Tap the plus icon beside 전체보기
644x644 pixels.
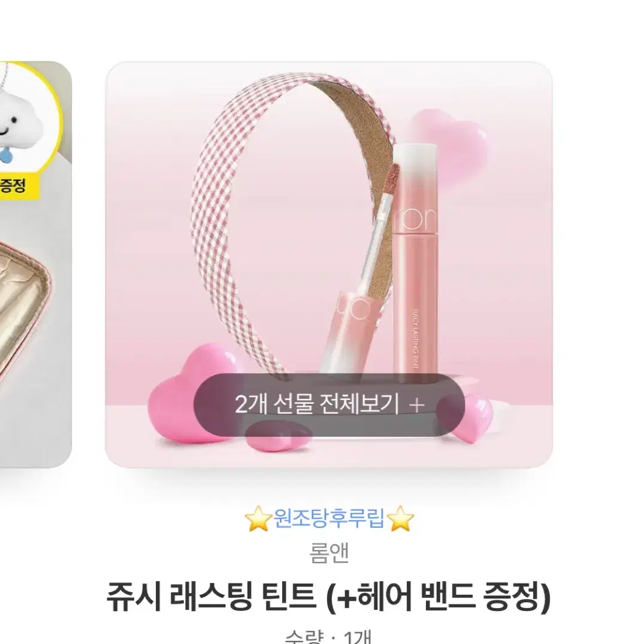click(x=416, y=406)
